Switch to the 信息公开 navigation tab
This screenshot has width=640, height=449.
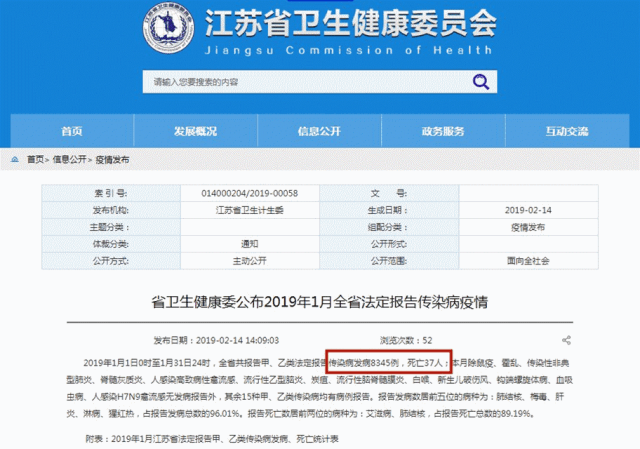(320, 131)
